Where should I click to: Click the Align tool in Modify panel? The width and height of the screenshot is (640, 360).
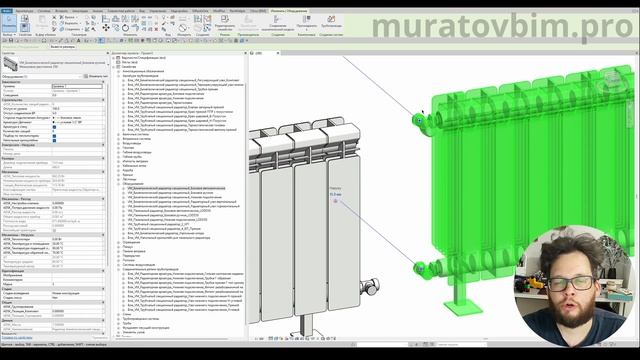pos(106,19)
